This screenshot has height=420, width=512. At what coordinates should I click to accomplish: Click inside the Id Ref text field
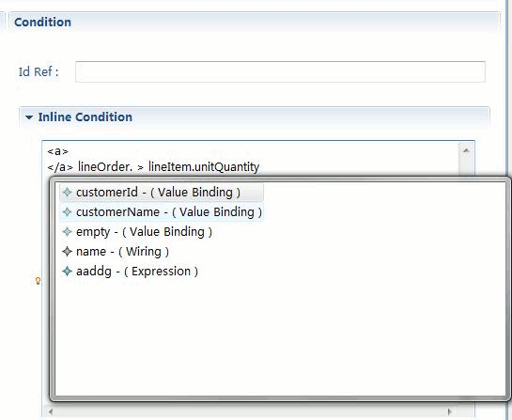[x=280, y=71]
